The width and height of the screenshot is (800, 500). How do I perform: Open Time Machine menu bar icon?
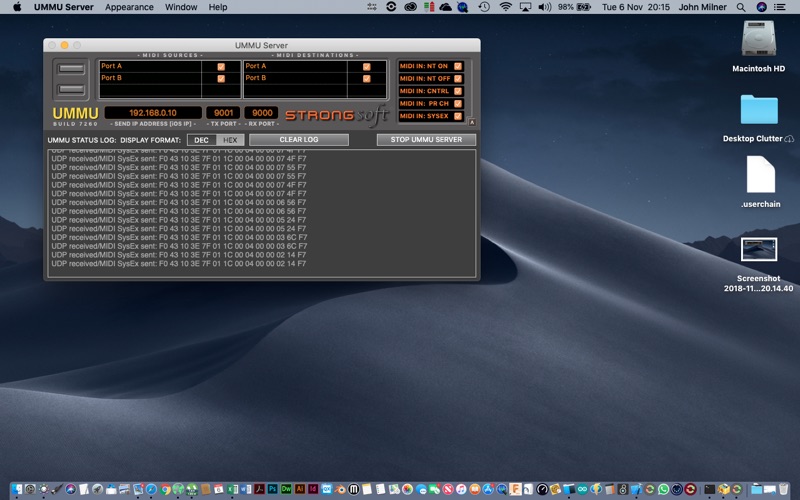(484, 7)
